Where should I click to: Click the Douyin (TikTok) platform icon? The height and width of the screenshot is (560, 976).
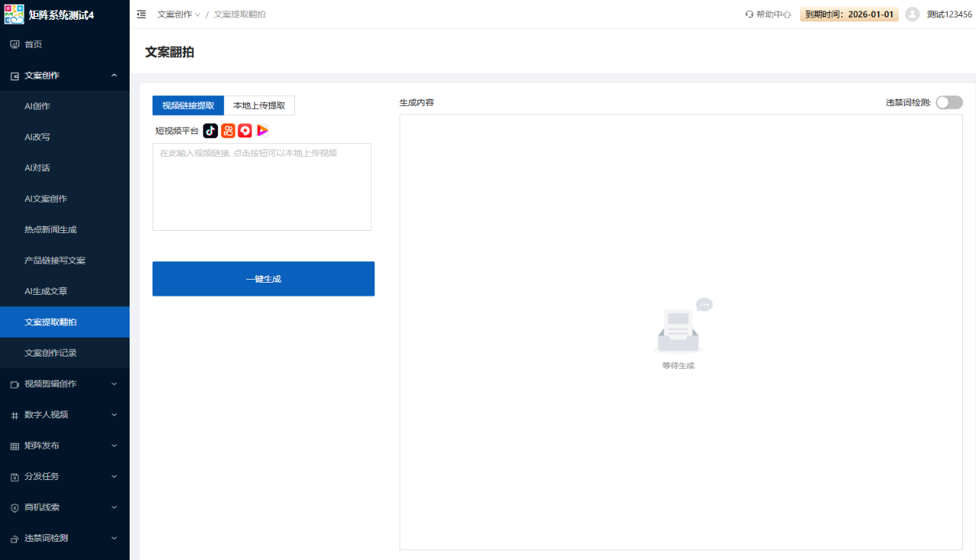210,131
